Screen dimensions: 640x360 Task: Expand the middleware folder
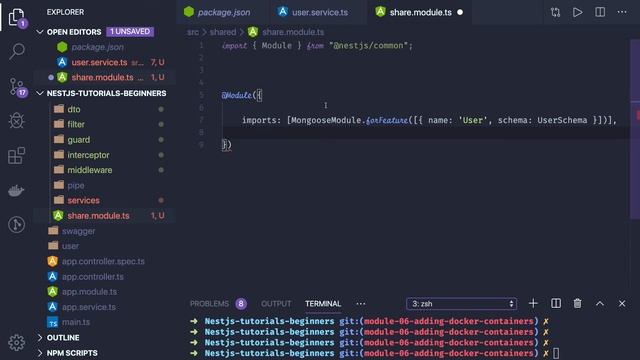(89, 170)
